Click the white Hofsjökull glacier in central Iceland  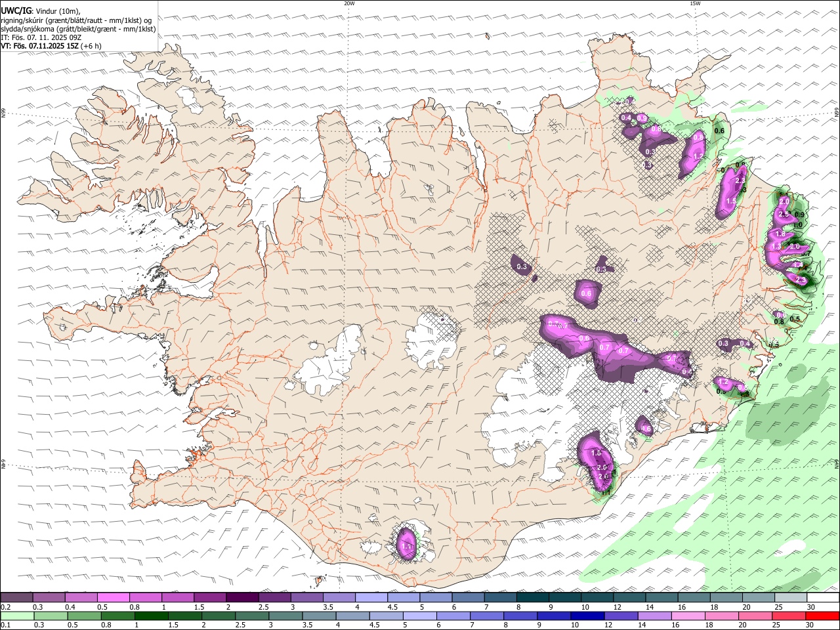pos(430,340)
